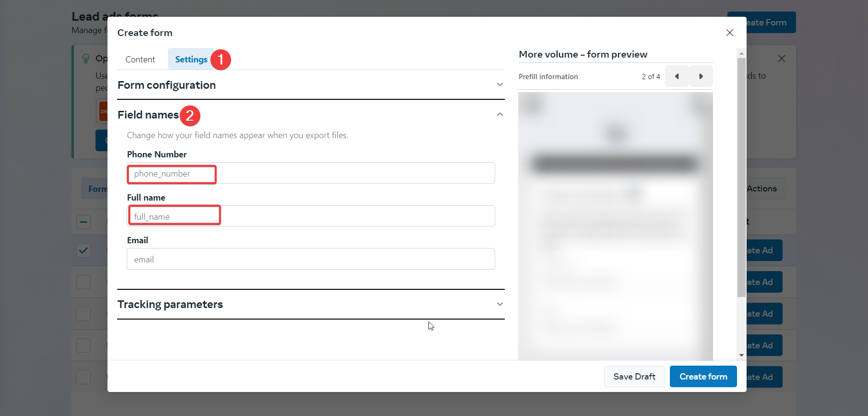Collapse the Field names section

click(499, 115)
